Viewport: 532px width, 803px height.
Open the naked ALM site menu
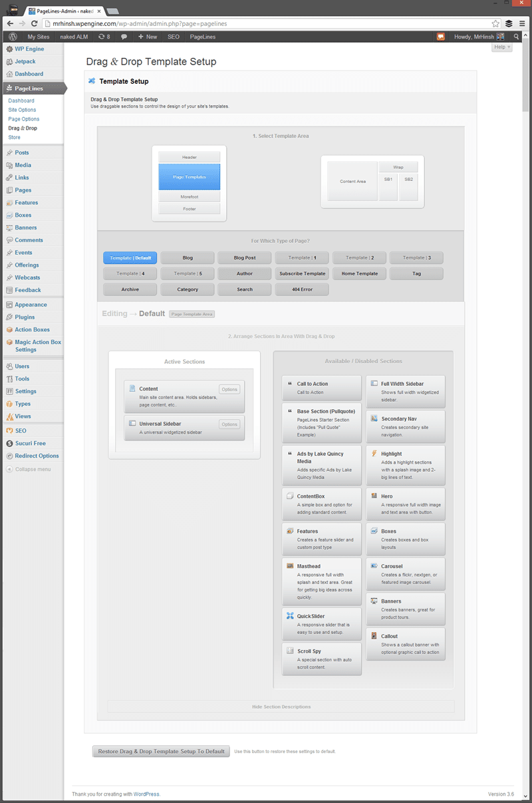pos(73,37)
